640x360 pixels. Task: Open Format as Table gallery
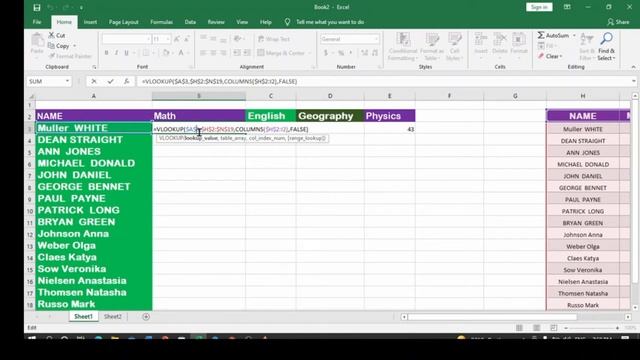coord(431,47)
